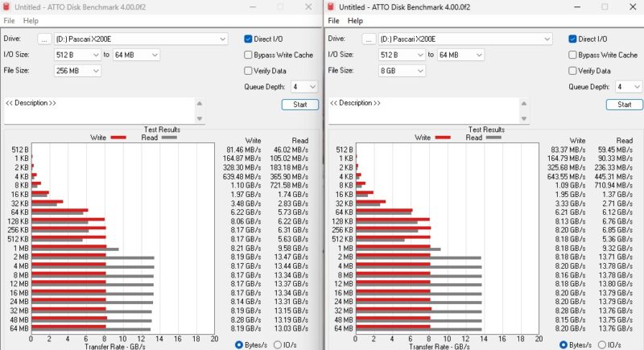Click Description text box in right window
644x350 pixels.
[423, 110]
